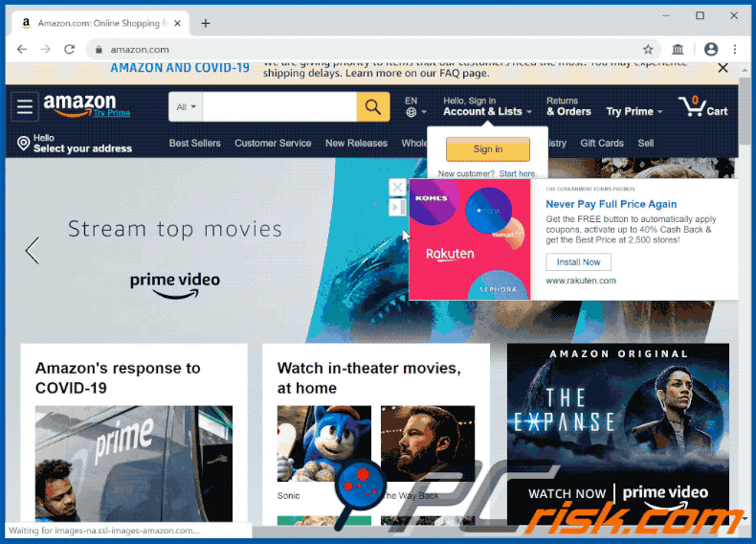Dismiss the COVID-19 banner with X

pyautogui.click(x=723, y=68)
